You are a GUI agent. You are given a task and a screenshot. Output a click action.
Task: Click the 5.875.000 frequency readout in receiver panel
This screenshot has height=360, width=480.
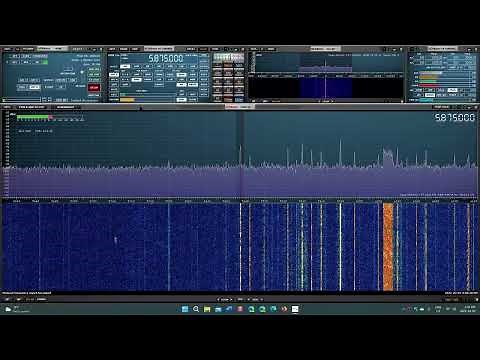166,59
